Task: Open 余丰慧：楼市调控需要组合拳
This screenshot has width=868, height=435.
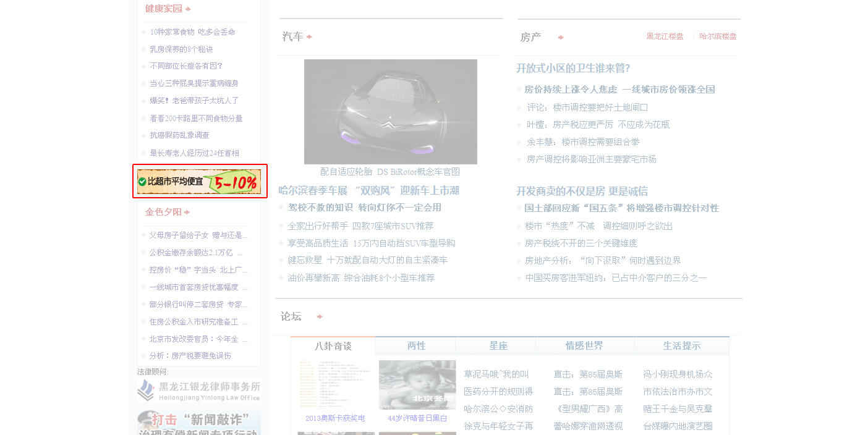Action: point(583,142)
